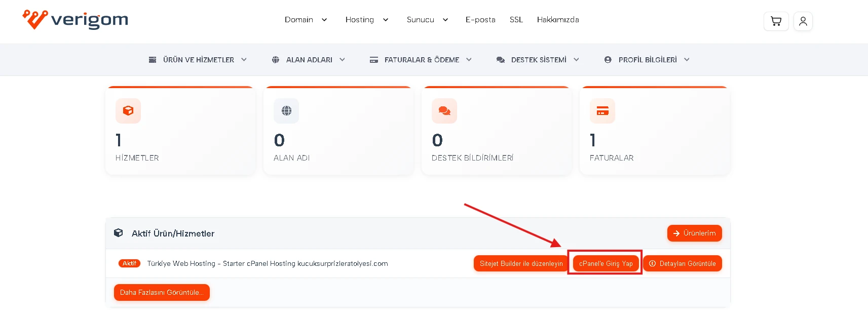Click Detayları Görüntüle button
868x315 pixels.
click(683, 263)
